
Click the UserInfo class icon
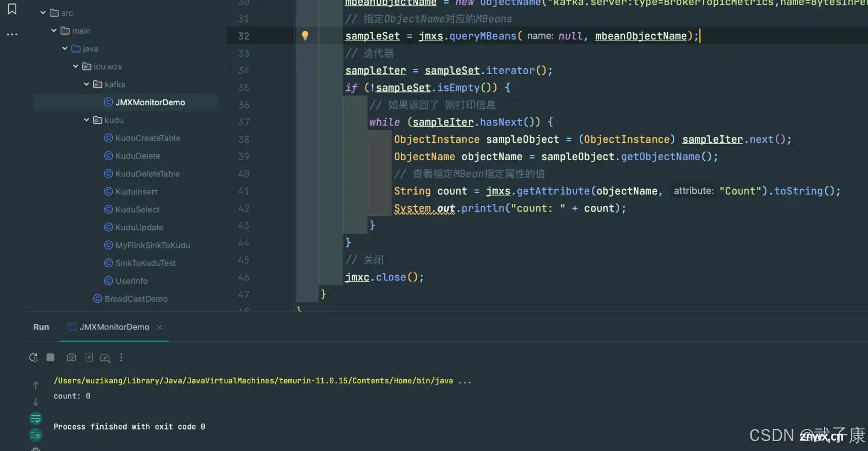click(108, 281)
